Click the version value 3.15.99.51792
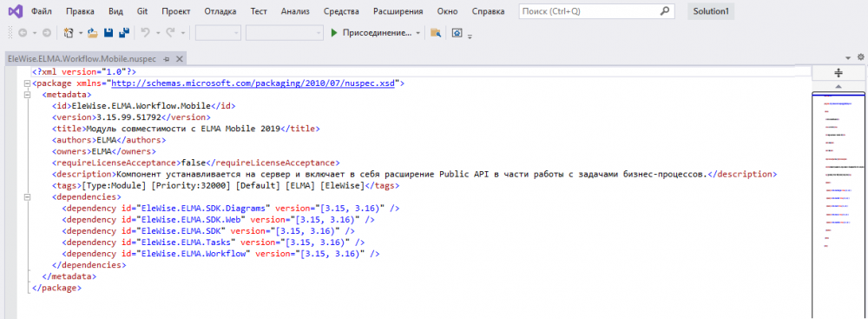868x319 pixels. [129, 117]
